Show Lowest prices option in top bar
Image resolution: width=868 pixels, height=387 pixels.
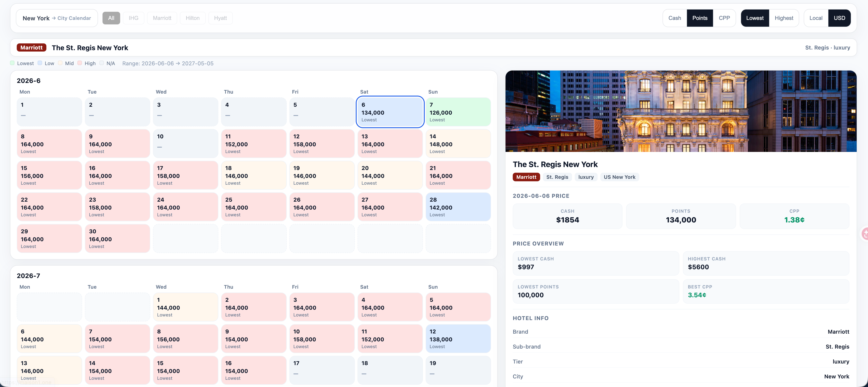tap(755, 18)
